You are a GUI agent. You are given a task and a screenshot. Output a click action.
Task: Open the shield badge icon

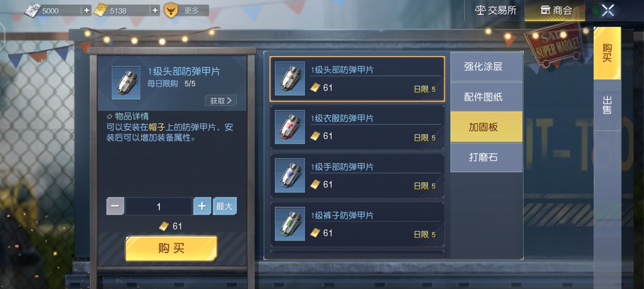[x=171, y=10]
